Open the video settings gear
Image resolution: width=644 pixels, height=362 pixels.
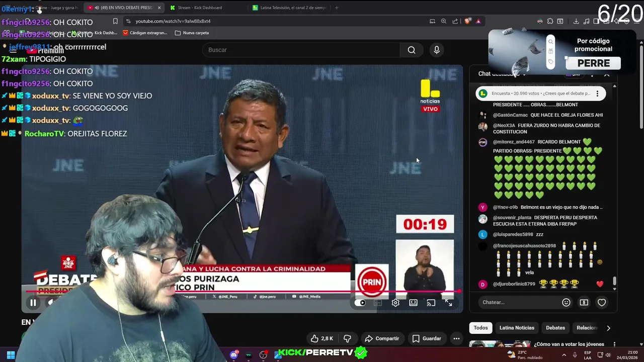[395, 303]
